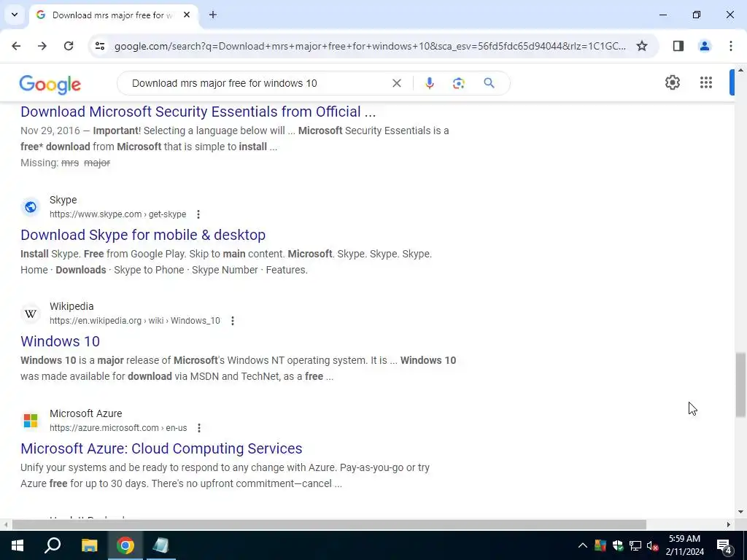Screen dimensions: 747x560
Task: Click the muted volume tray icon
Action: pos(653,545)
